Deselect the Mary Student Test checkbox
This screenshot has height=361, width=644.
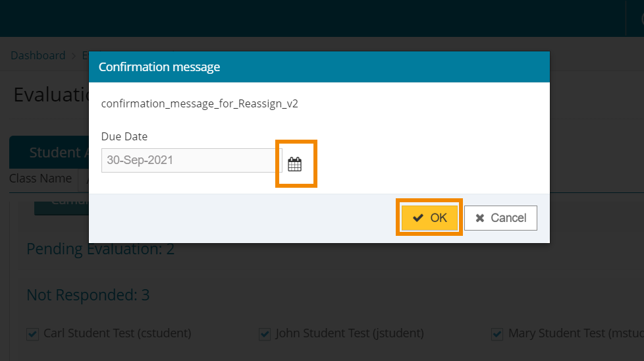click(497, 334)
